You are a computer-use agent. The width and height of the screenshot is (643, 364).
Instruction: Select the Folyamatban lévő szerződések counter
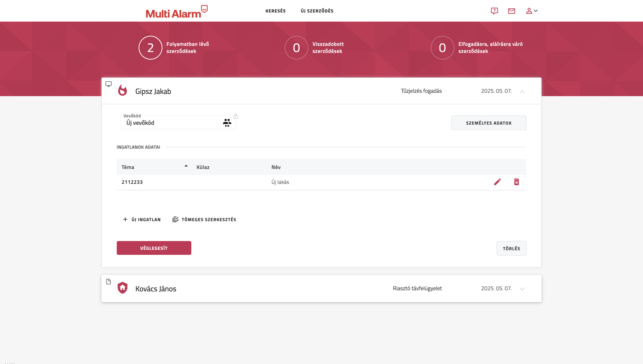[x=150, y=48]
